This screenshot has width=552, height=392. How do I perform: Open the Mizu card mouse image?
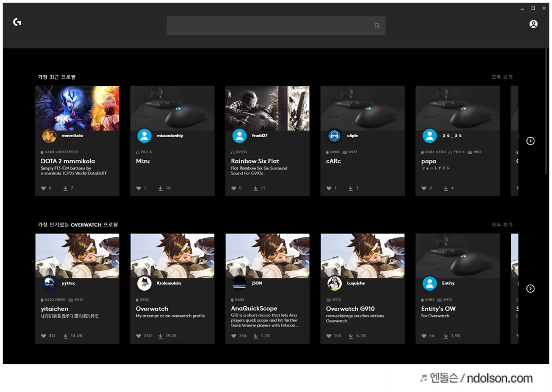[172, 108]
